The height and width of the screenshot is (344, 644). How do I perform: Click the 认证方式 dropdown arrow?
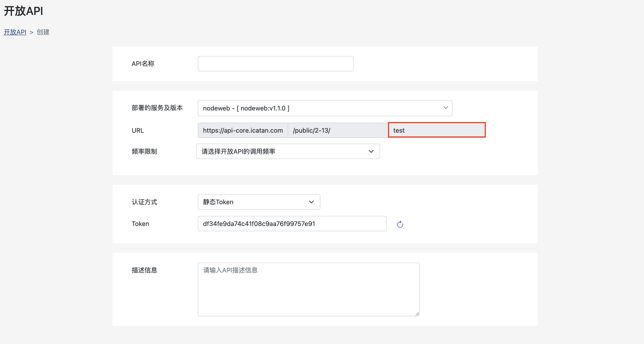tap(311, 202)
